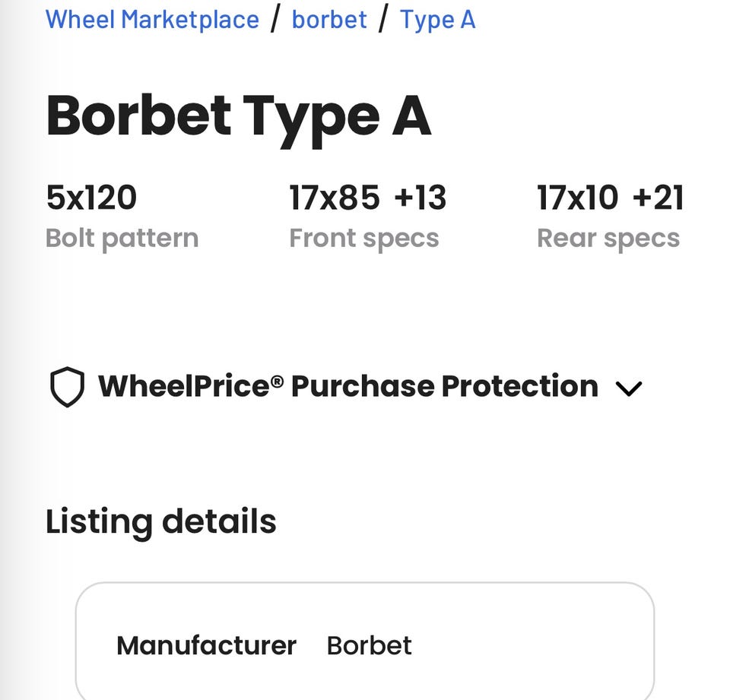Image resolution: width=730 pixels, height=700 pixels.
Task: Click the +13 front offset value
Action: (x=421, y=198)
